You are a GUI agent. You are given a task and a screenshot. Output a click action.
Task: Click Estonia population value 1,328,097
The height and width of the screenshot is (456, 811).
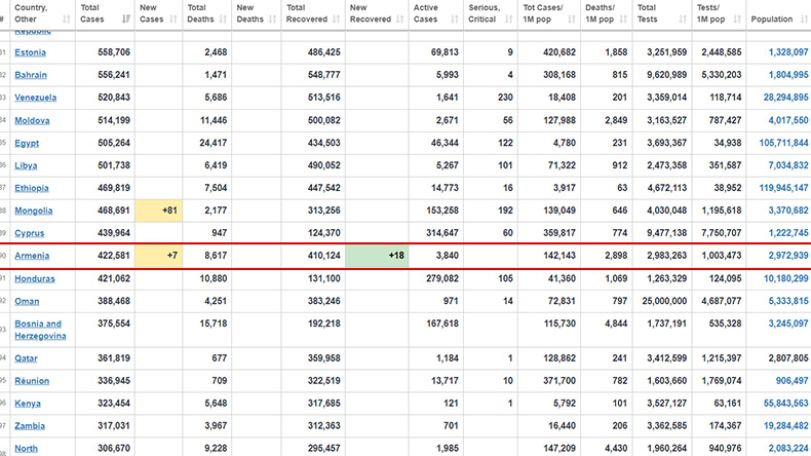click(788, 52)
